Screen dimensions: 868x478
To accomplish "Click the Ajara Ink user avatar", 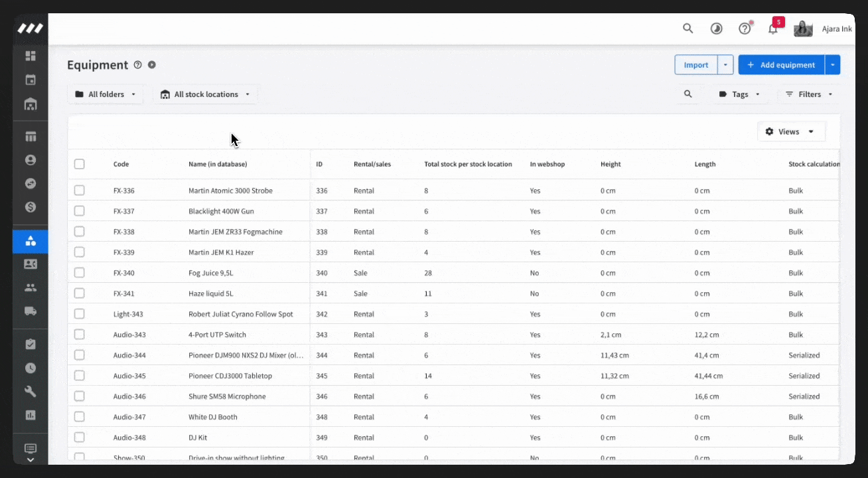I will pyautogui.click(x=803, y=29).
